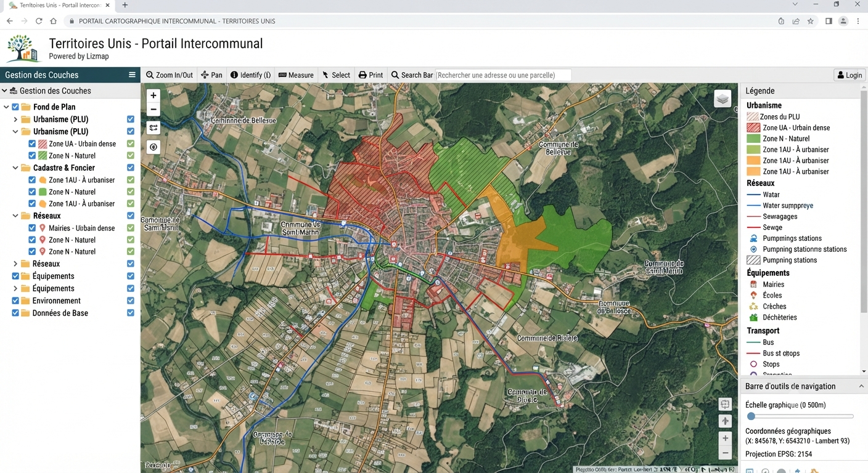
Task: Click the Zone UA red hatched legend swatch
Action: (x=753, y=127)
